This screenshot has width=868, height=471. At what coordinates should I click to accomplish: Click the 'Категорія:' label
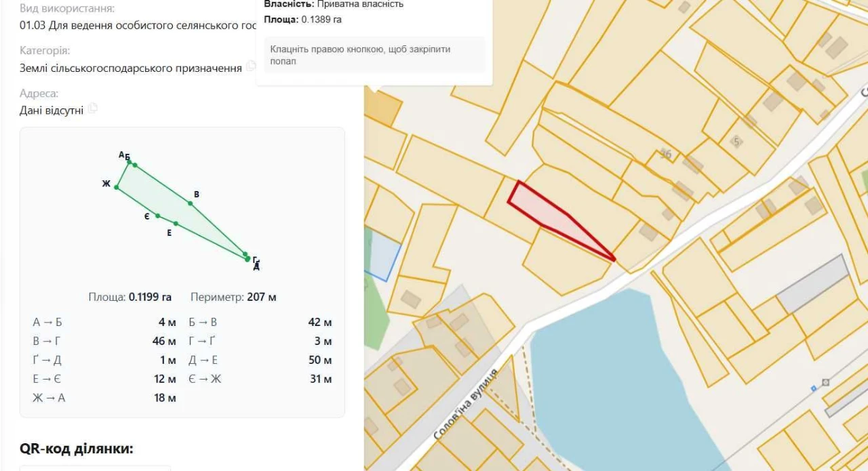click(x=45, y=51)
